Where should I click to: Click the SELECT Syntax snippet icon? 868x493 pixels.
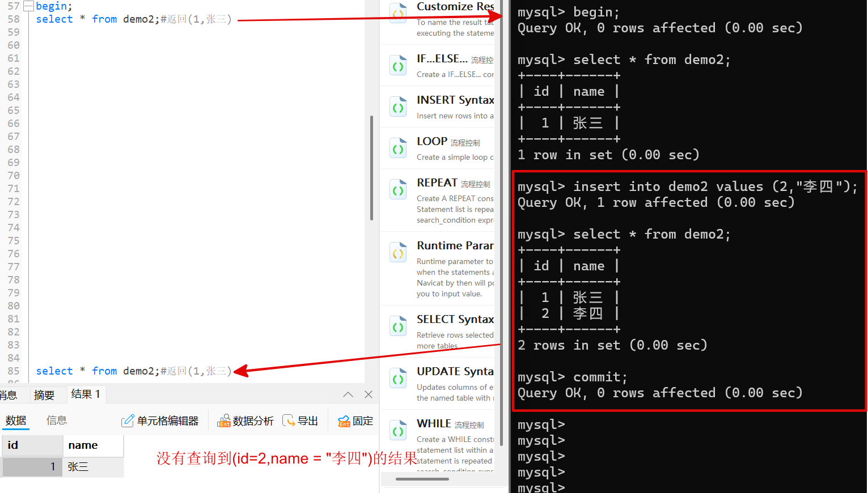[399, 326]
